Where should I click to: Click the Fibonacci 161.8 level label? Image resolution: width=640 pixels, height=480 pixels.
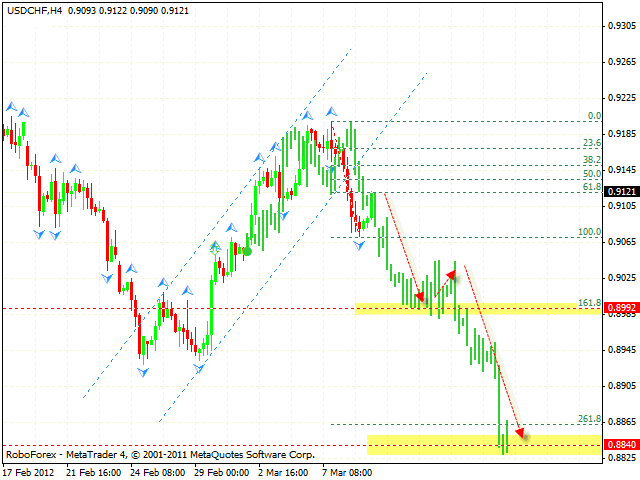[x=589, y=302]
